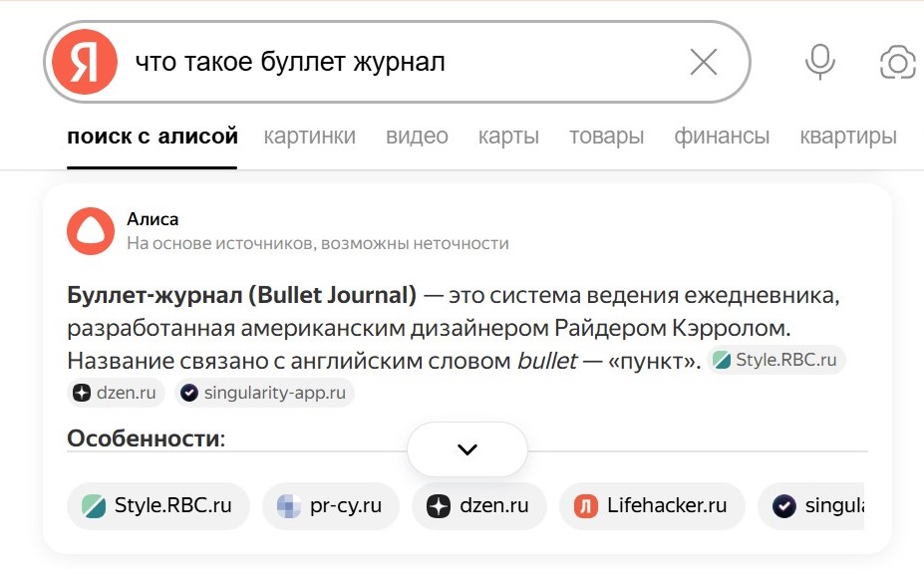This screenshot has width=924, height=579.
Task: Clear the search query with the X
Action: 703,61
